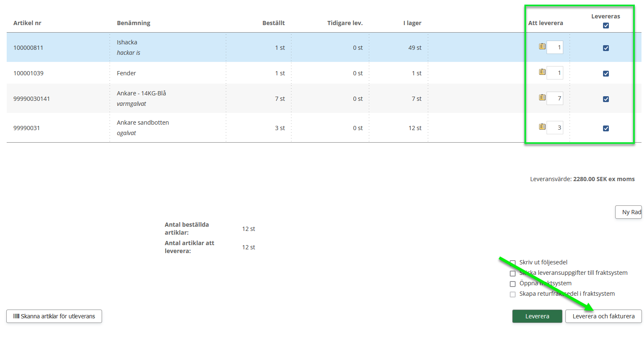
Task: Focus the Att leverera field for Fender
Action: point(555,73)
